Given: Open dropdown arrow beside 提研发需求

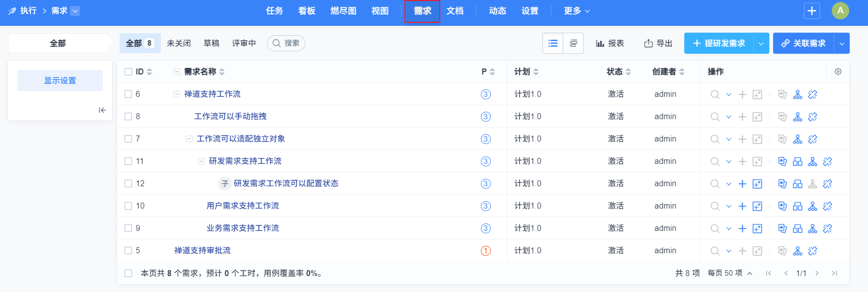Looking at the screenshot, I should [x=761, y=44].
